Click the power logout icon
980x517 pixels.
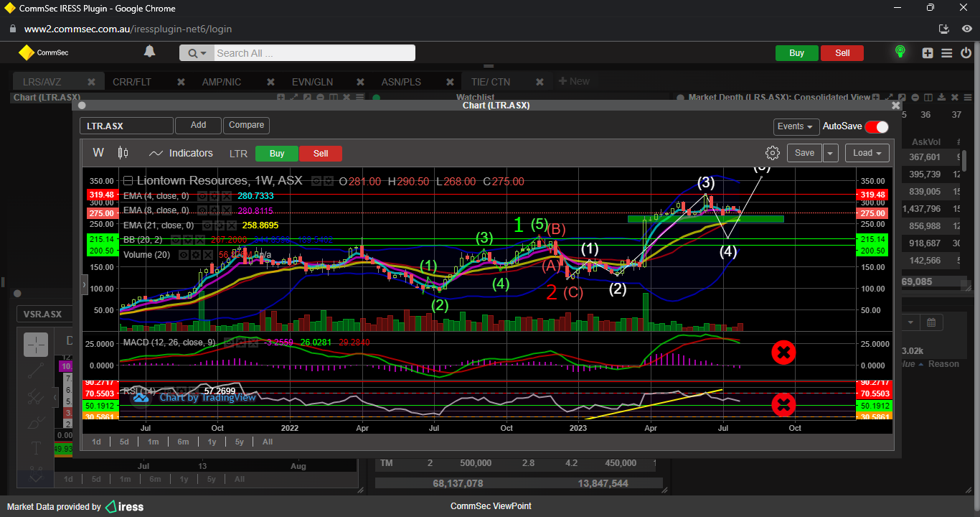[x=966, y=52]
